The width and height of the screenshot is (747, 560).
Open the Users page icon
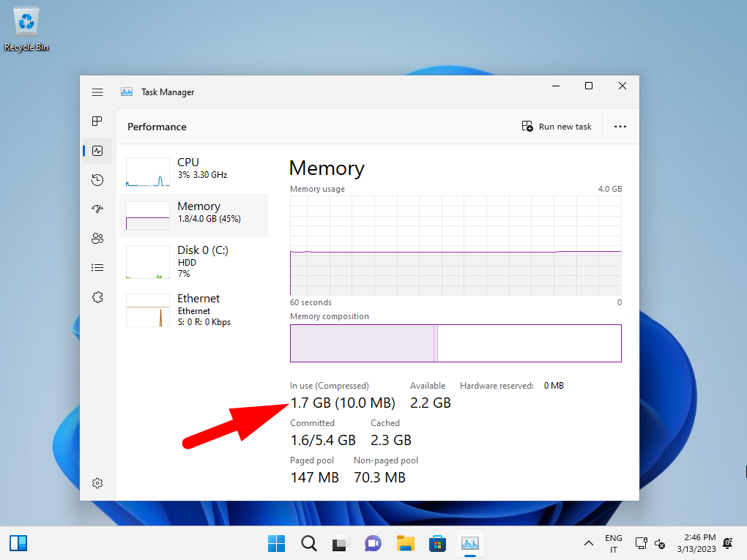pos(97,238)
